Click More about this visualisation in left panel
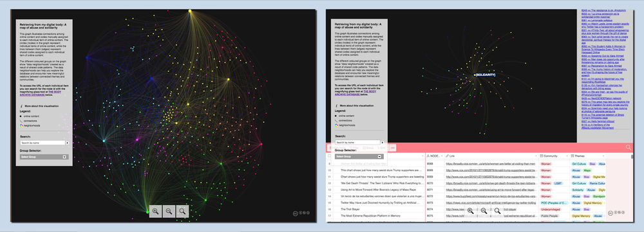644x232 pixels. click(x=42, y=106)
